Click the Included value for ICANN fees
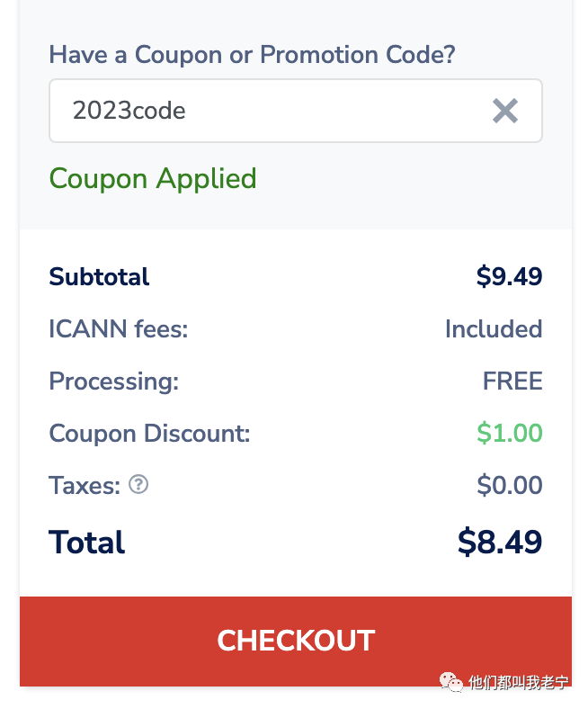This screenshot has width=588, height=709. 494,329
